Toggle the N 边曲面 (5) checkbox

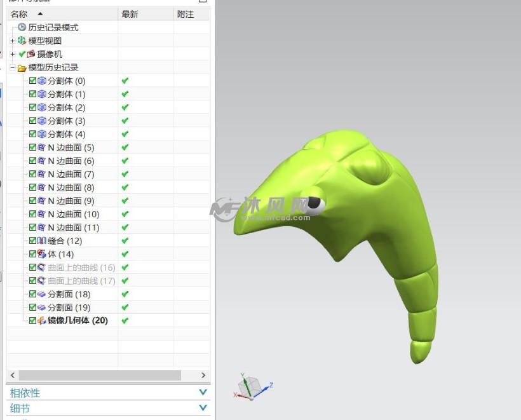tap(32, 147)
